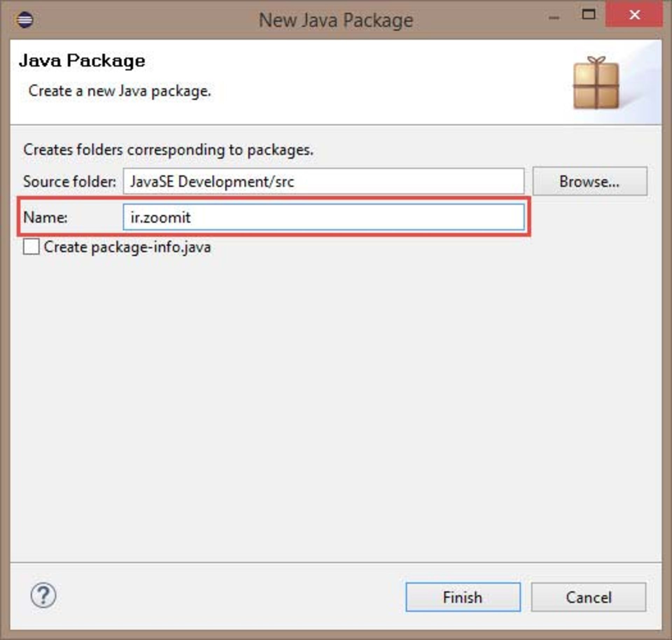Screen dimensions: 672x640
Task: Maximize the New Java Package window
Action: (589, 14)
